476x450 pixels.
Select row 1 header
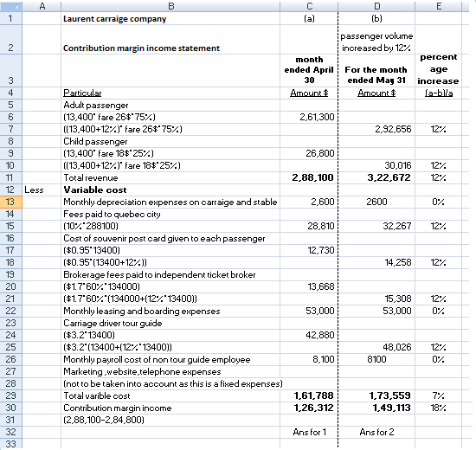(11, 18)
